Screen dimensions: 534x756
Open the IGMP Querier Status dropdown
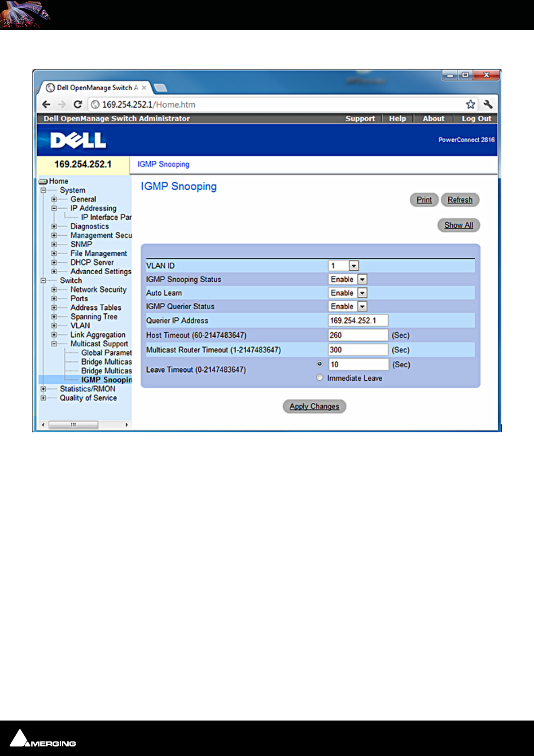pyautogui.click(x=363, y=306)
